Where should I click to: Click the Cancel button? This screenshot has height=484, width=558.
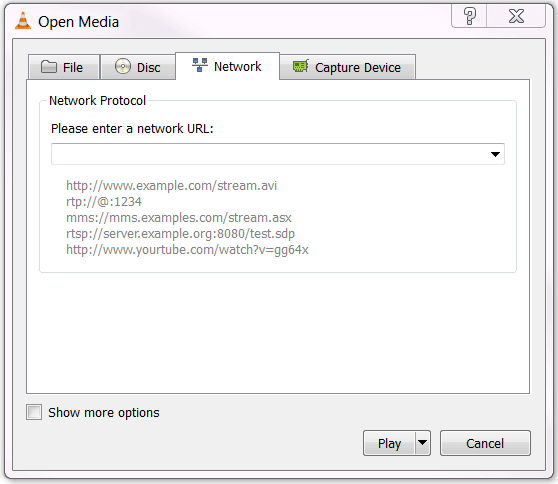click(485, 443)
